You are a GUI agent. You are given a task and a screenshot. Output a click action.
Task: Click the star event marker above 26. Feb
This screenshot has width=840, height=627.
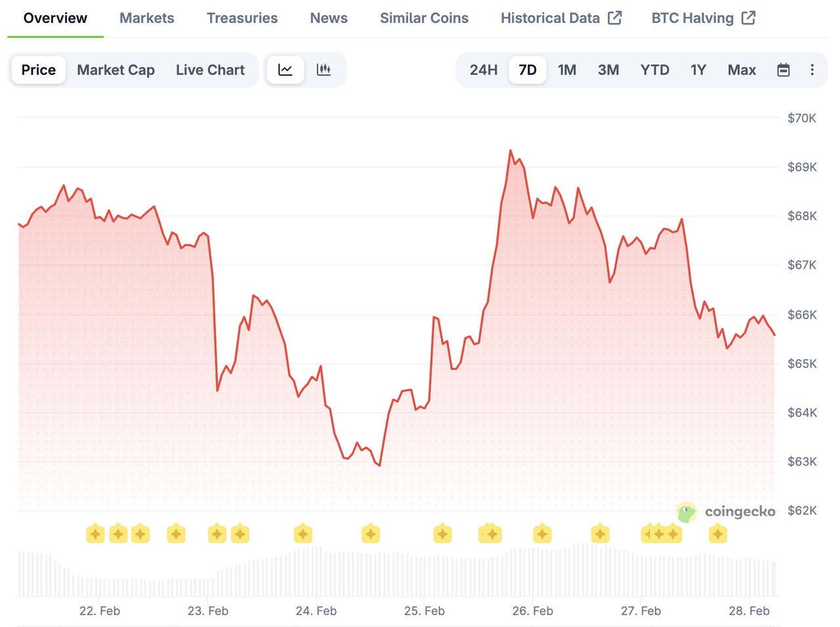(542, 534)
